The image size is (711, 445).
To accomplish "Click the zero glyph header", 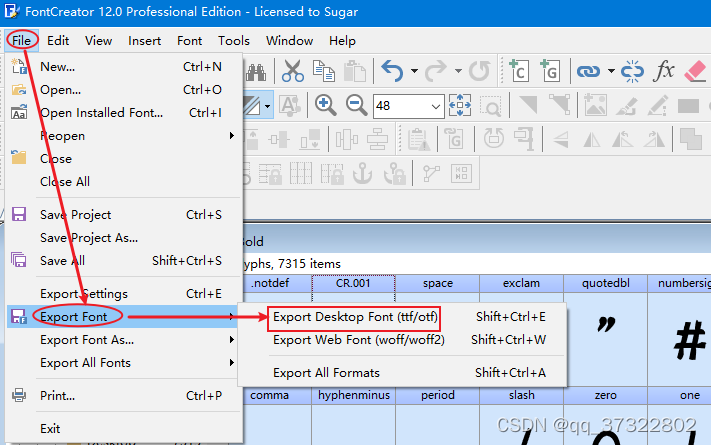I will click(606, 395).
